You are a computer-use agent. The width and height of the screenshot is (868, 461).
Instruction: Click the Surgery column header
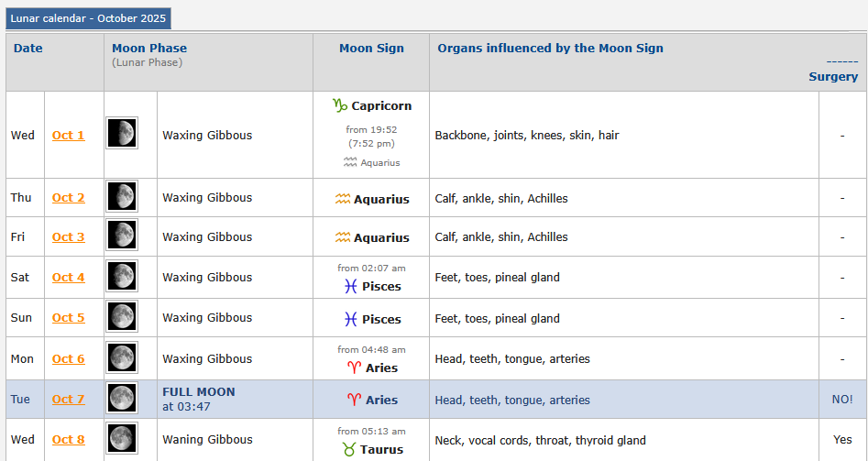832,77
